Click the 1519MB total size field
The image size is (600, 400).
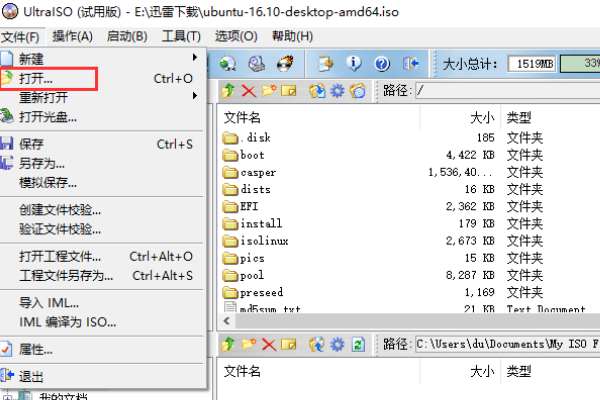tap(532, 64)
